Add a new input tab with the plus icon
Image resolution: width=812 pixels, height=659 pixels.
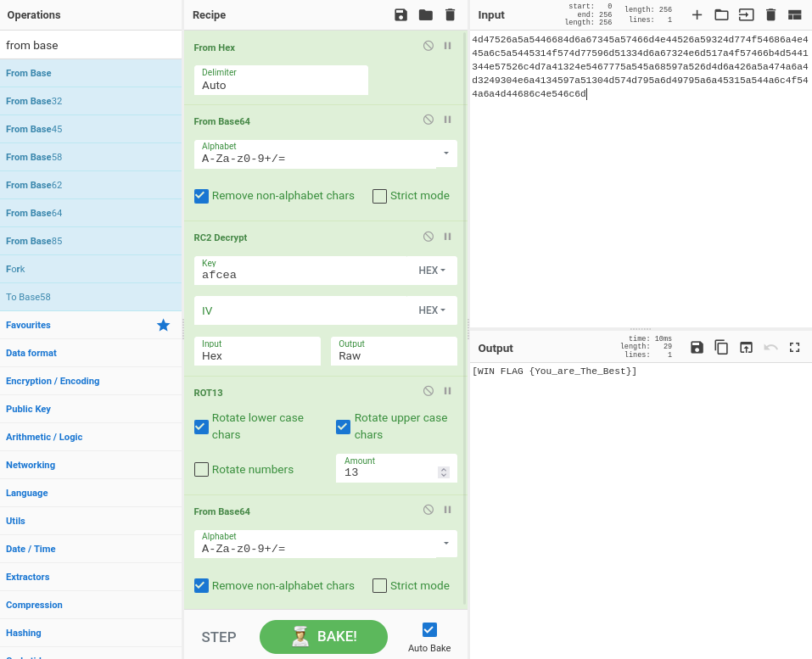696,14
